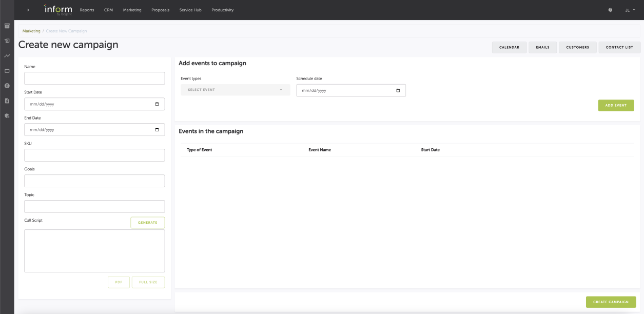644x314 pixels.
Task: Click the archive box icon in sidebar
Action: [x=7, y=26]
